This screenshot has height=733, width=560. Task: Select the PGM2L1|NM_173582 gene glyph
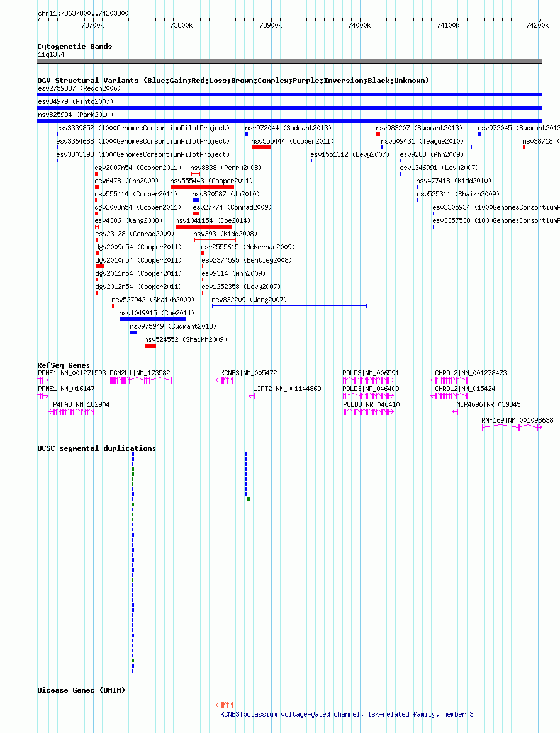tap(141, 380)
